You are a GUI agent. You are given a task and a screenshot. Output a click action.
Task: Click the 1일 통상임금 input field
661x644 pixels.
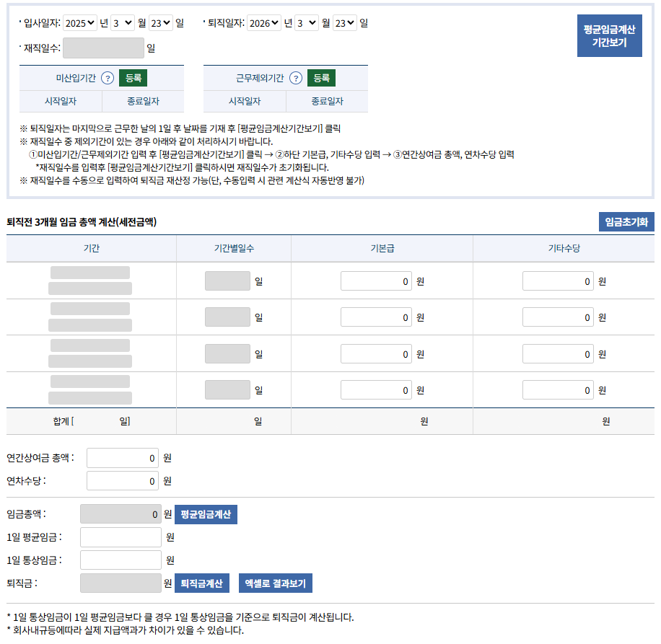[121, 560]
